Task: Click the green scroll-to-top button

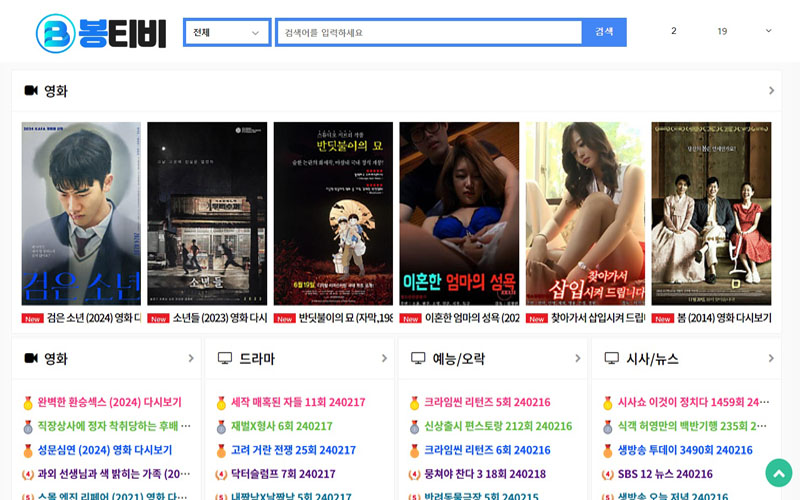Action: (779, 473)
